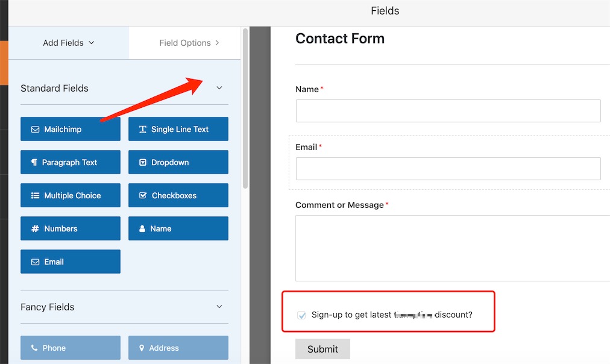This screenshot has height=364, width=610.
Task: Click the Submit button
Action: (x=322, y=349)
